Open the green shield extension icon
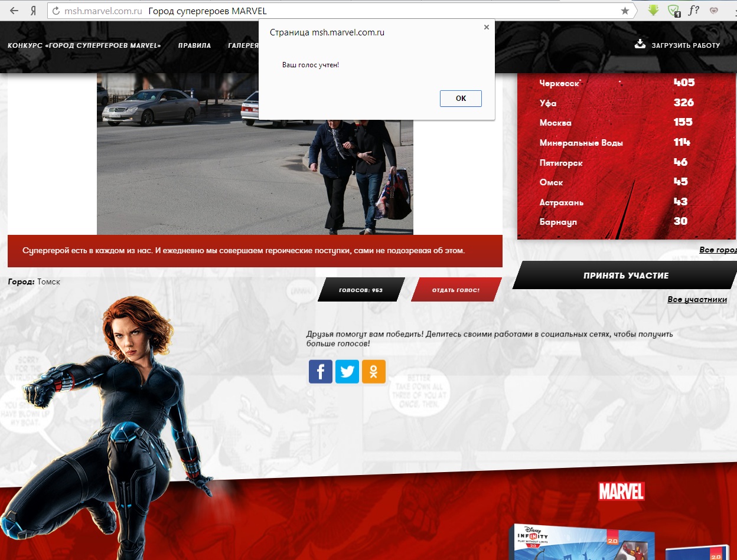This screenshot has width=737, height=560. point(674,10)
